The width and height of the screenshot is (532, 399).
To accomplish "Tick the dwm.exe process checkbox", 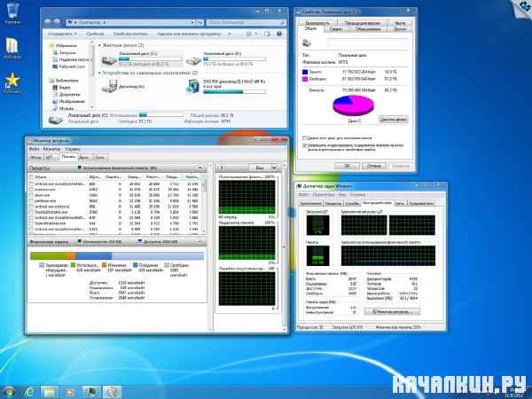I will tap(31, 195).
